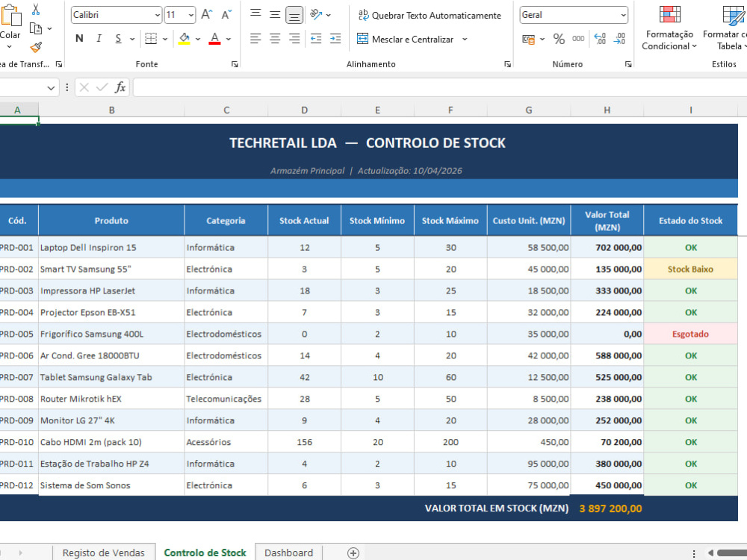747x560 pixels.
Task: Select the Format Painter brush icon
Action: point(36,47)
